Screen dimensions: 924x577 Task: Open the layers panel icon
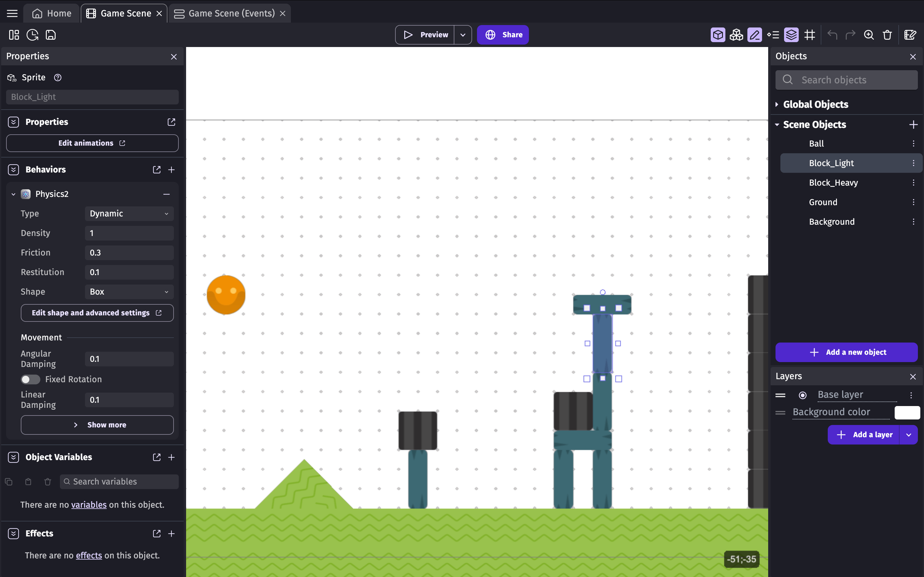[791, 35]
